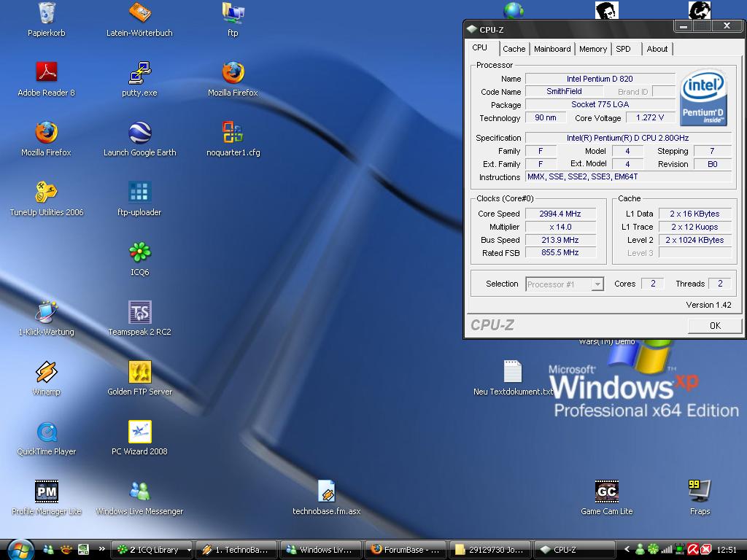Click the Intel Pentium D logo in CPU-Z
This screenshot has height=560, width=747.
(x=703, y=98)
